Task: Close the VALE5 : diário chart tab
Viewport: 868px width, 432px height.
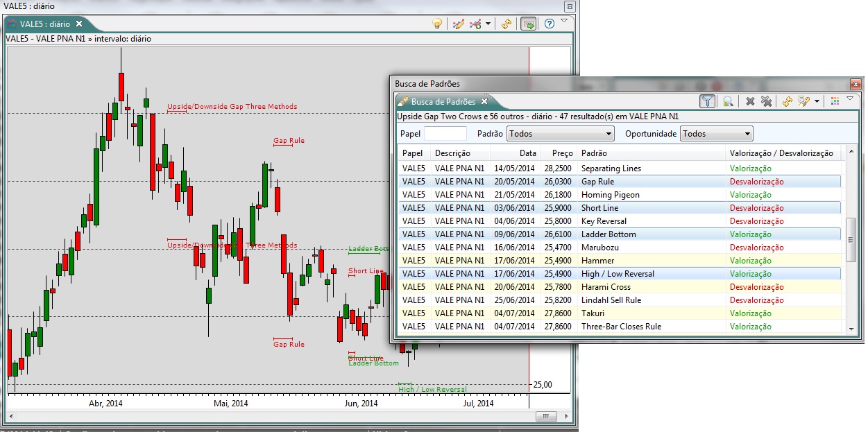Action: [79, 24]
